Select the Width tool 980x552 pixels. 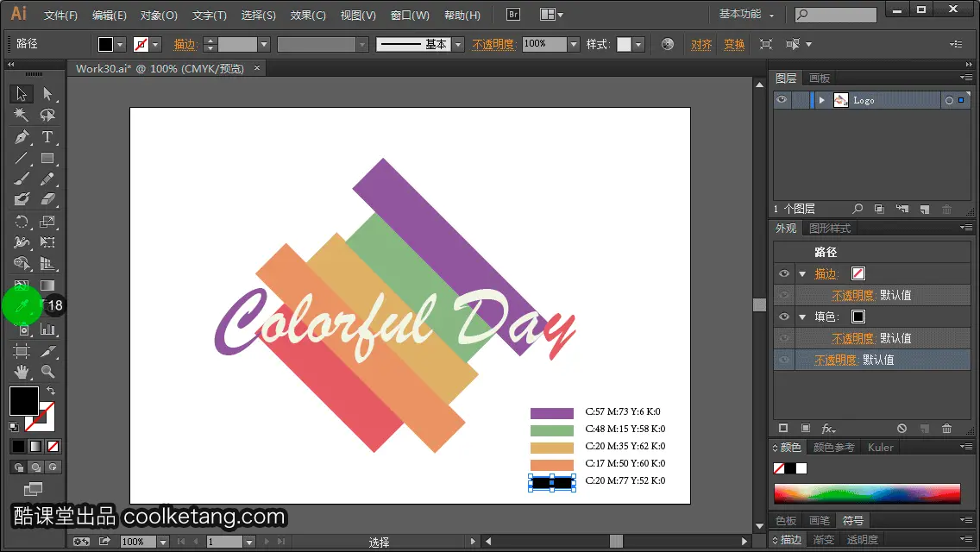22,242
